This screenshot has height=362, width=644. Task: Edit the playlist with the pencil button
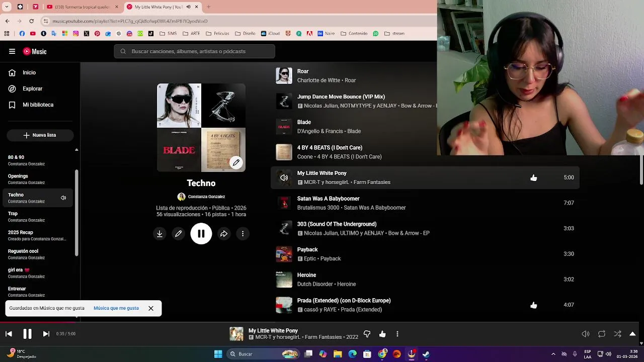pyautogui.click(x=178, y=234)
